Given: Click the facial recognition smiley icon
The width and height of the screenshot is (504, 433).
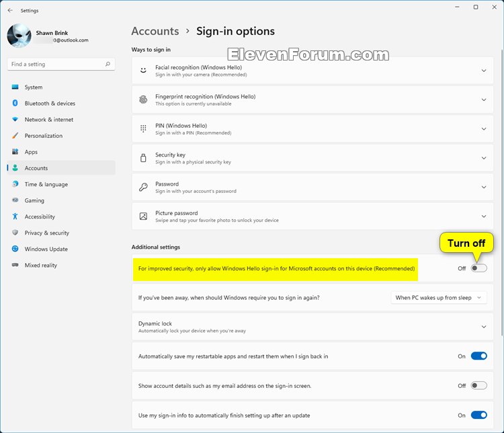Looking at the screenshot, I should 143,71.
